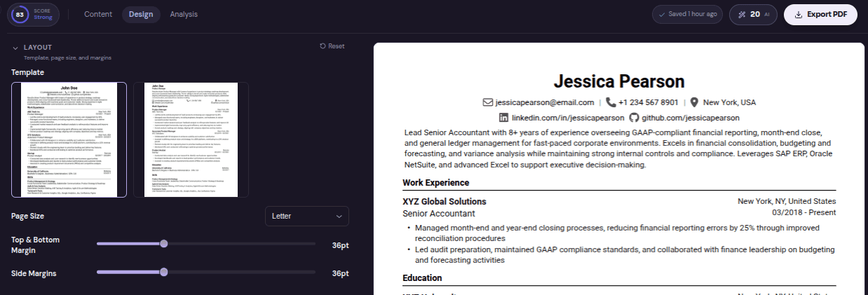The height and width of the screenshot is (295, 868).
Task: Switch to the Content tab
Action: (x=98, y=14)
